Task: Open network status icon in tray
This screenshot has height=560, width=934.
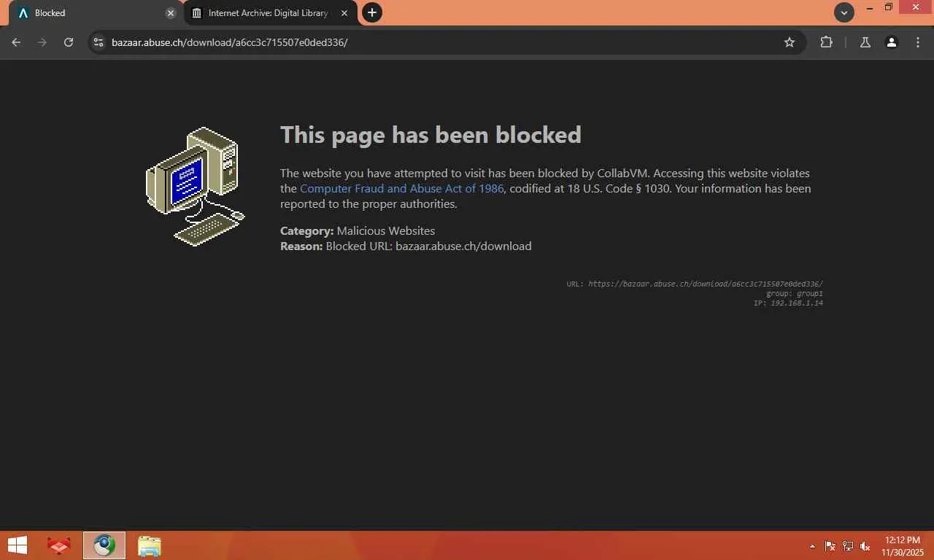Action: [848, 546]
